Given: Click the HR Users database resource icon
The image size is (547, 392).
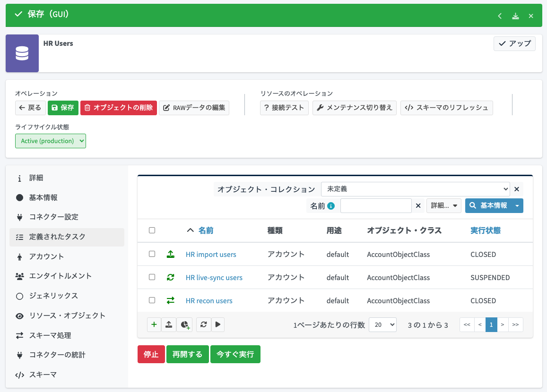Looking at the screenshot, I should coord(22,53).
